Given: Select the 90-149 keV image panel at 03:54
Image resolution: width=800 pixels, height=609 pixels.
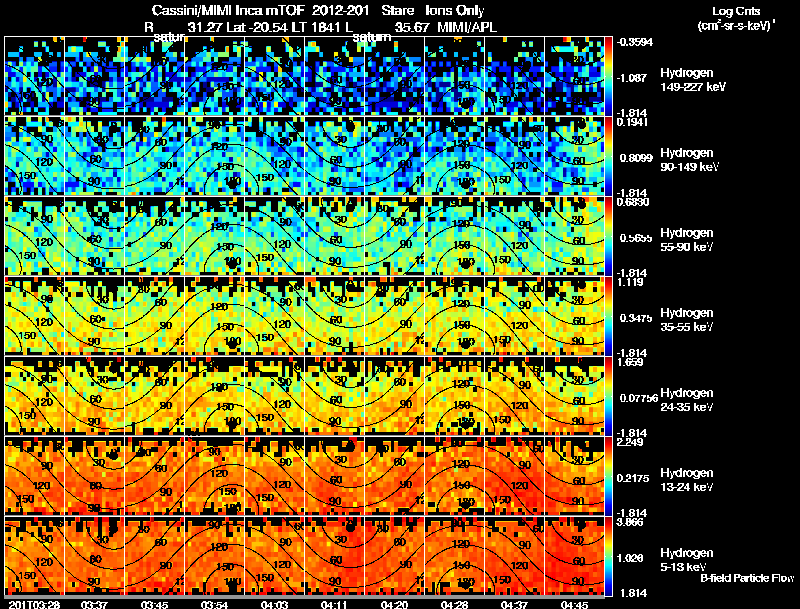Looking at the screenshot, I should (215, 156).
